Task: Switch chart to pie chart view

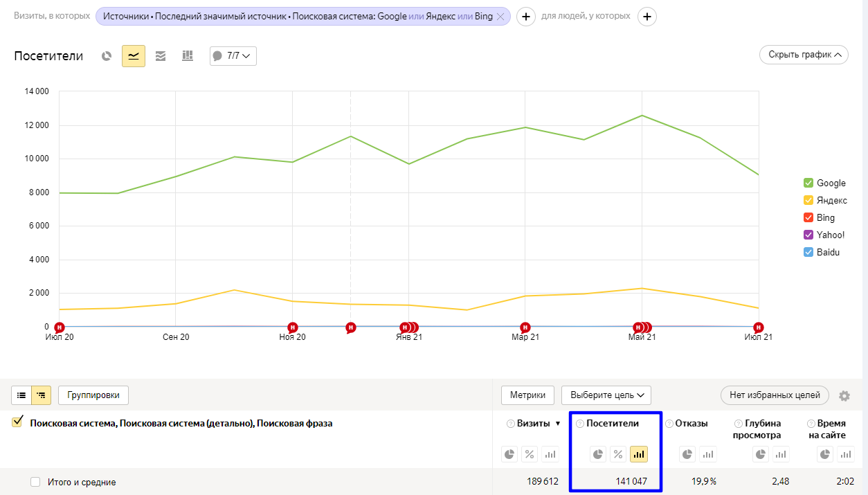Action: (107, 56)
